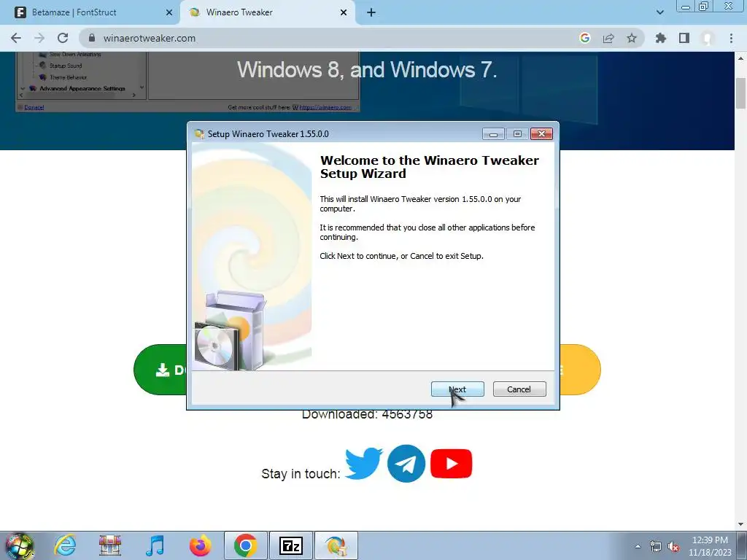This screenshot has width=747, height=560.
Task: Click the page vertical scrollbar thumb
Action: click(x=741, y=93)
